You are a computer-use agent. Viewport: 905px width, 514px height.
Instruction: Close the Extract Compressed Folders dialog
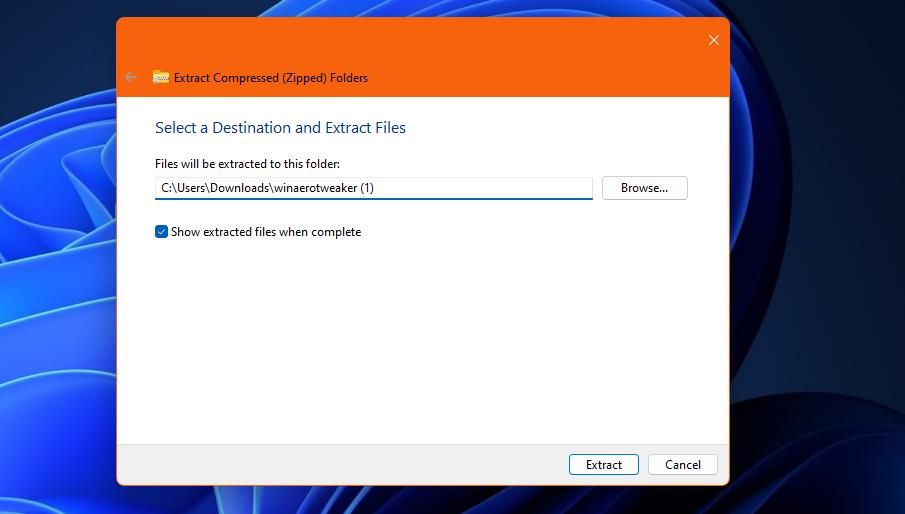click(x=713, y=40)
